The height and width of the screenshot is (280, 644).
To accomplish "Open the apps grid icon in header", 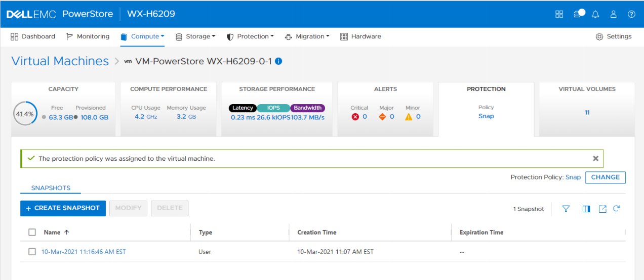I will pyautogui.click(x=559, y=14).
